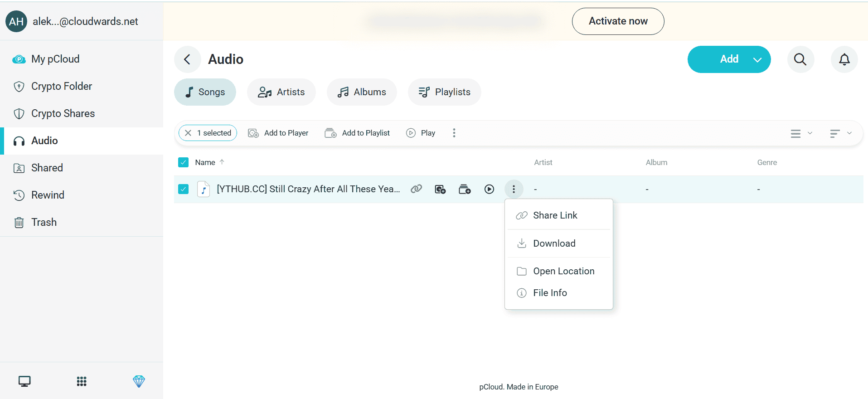This screenshot has height=399, width=868.
Task: Click the Add button
Action: tap(729, 59)
